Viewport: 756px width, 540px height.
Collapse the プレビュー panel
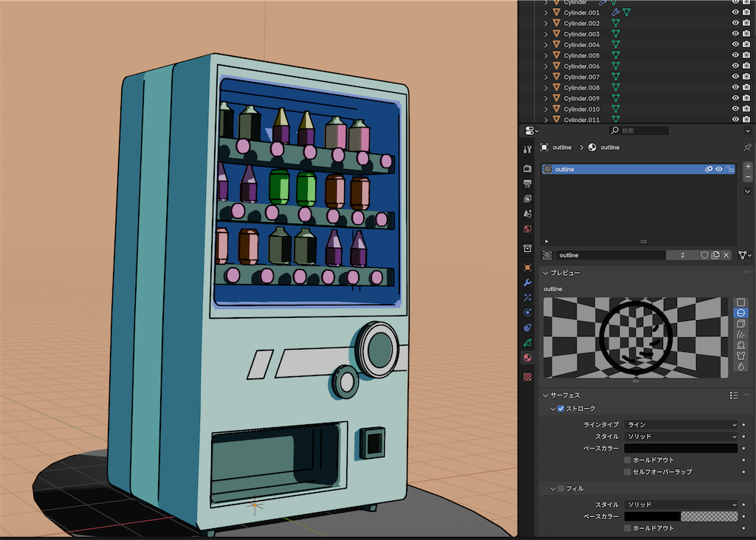click(x=546, y=273)
